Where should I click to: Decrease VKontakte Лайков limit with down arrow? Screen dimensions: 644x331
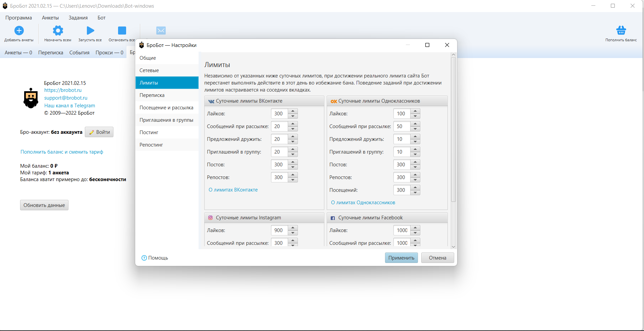point(293,116)
